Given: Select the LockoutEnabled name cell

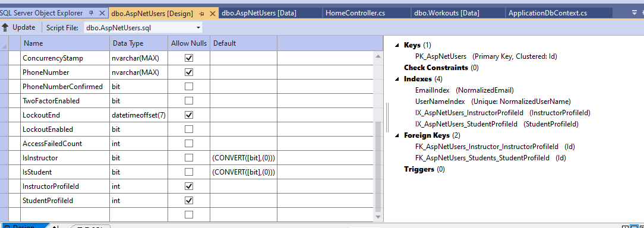Looking at the screenshot, I should click(65, 129).
